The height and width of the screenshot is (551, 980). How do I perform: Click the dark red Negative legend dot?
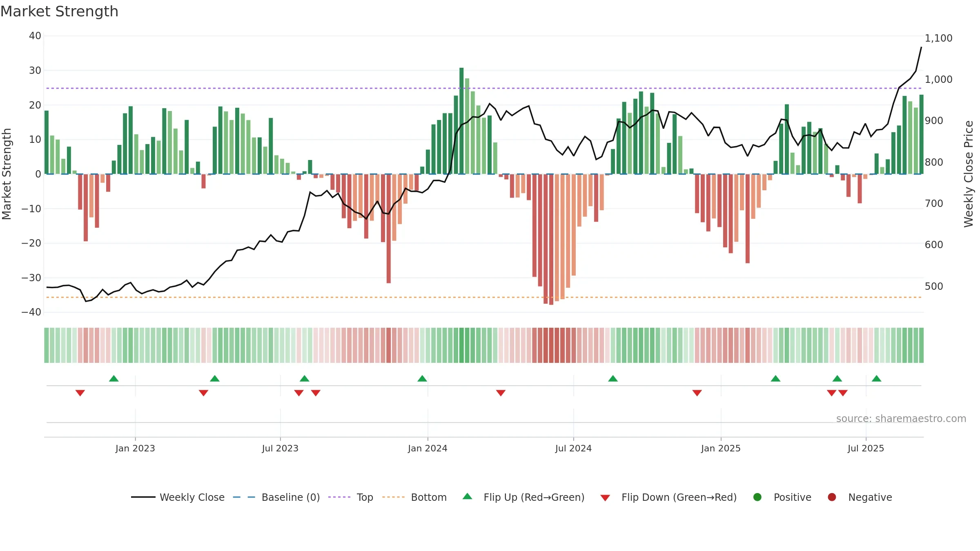(x=832, y=497)
